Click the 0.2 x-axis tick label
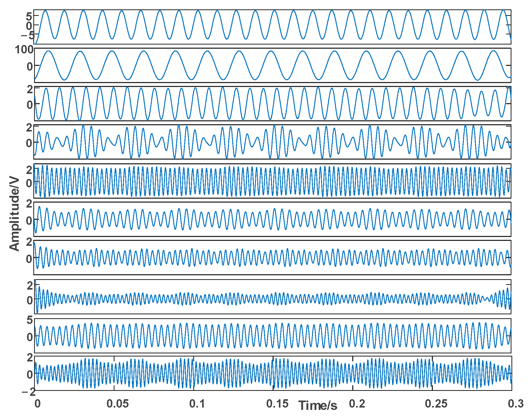Image resolution: width=532 pixels, height=419 pixels. [x=357, y=404]
